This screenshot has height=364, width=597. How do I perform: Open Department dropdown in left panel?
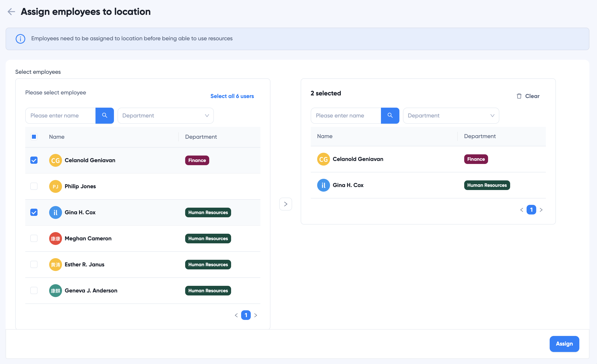166,115
